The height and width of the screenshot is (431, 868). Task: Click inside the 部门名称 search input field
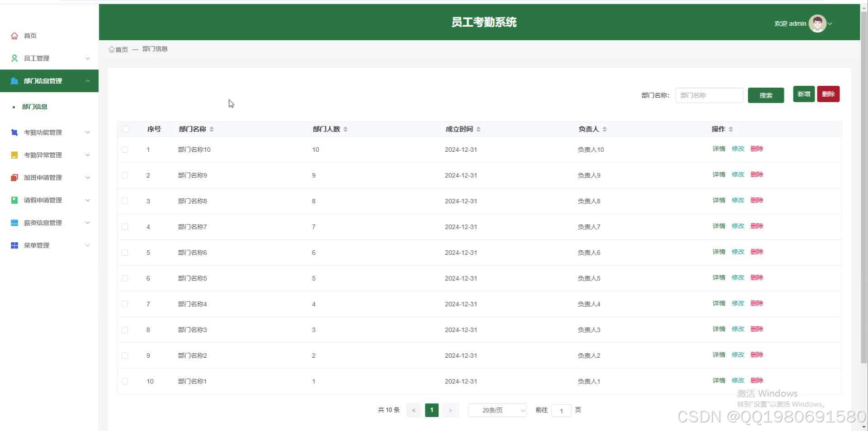pos(708,95)
